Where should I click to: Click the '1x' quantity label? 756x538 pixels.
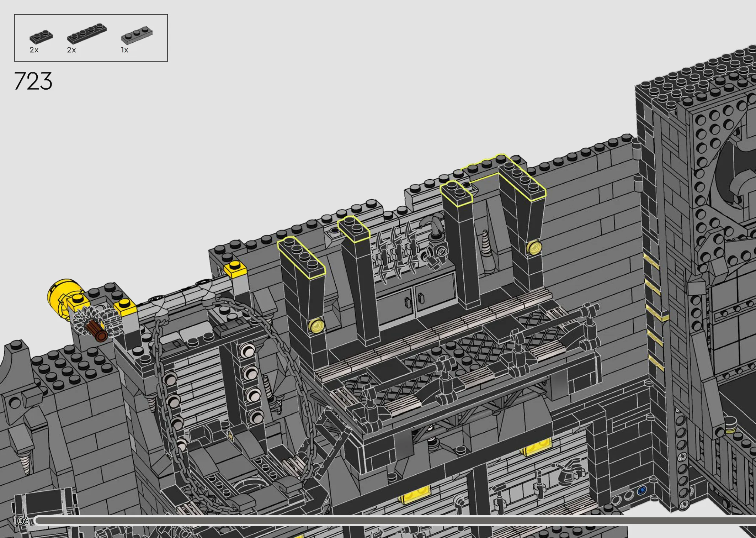coord(124,50)
